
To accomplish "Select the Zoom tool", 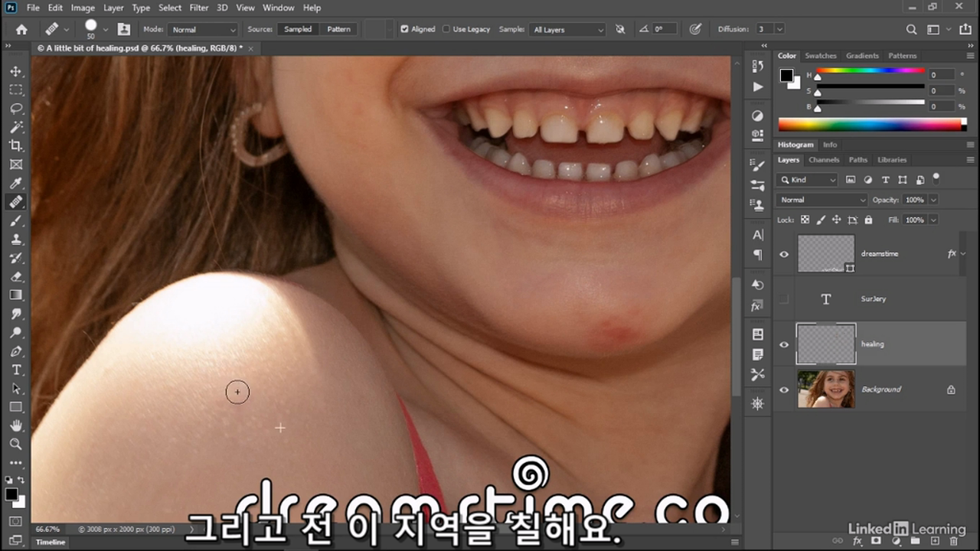I will 16,444.
